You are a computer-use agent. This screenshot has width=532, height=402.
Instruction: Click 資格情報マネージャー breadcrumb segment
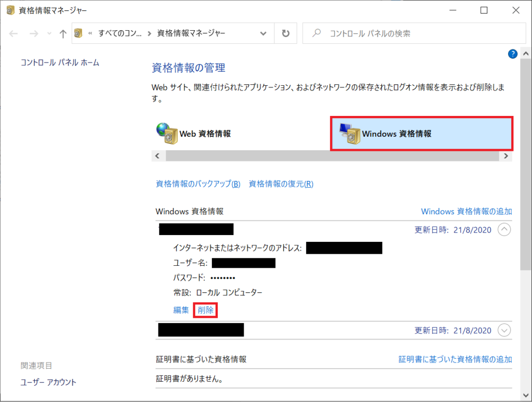click(x=191, y=33)
